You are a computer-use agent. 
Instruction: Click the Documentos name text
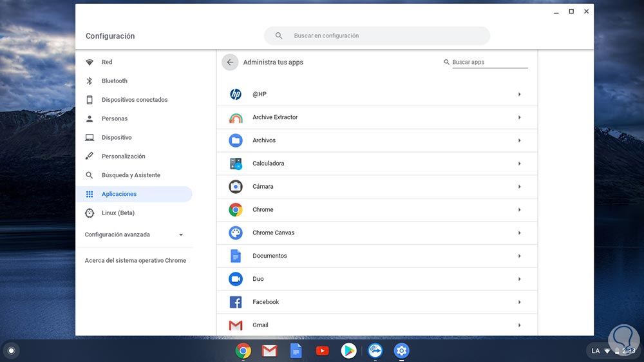270,256
